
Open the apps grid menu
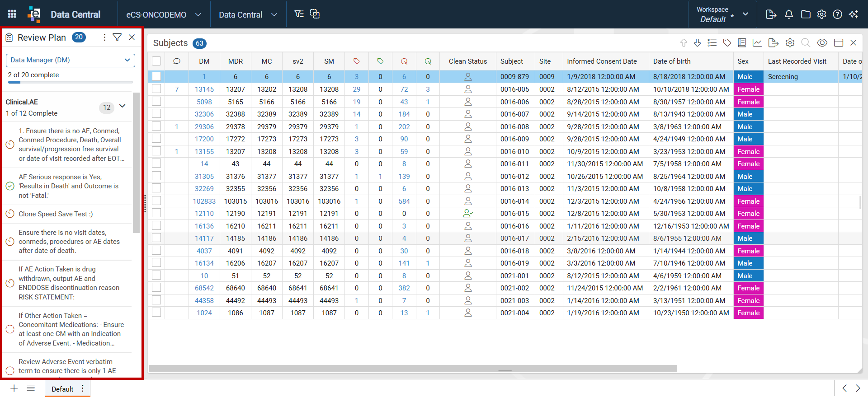pyautogui.click(x=12, y=14)
